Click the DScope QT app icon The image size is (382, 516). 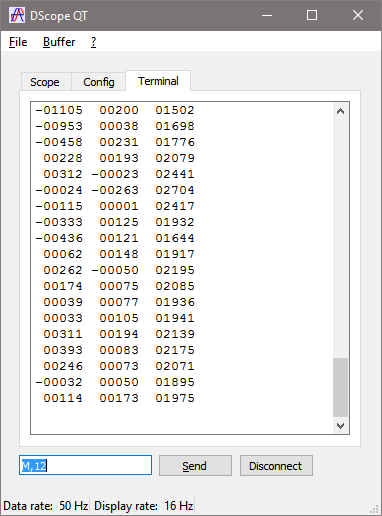coord(17,15)
